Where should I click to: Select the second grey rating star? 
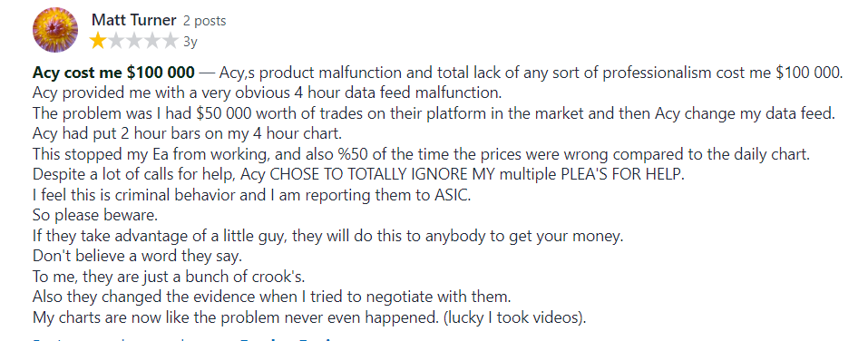(116, 41)
